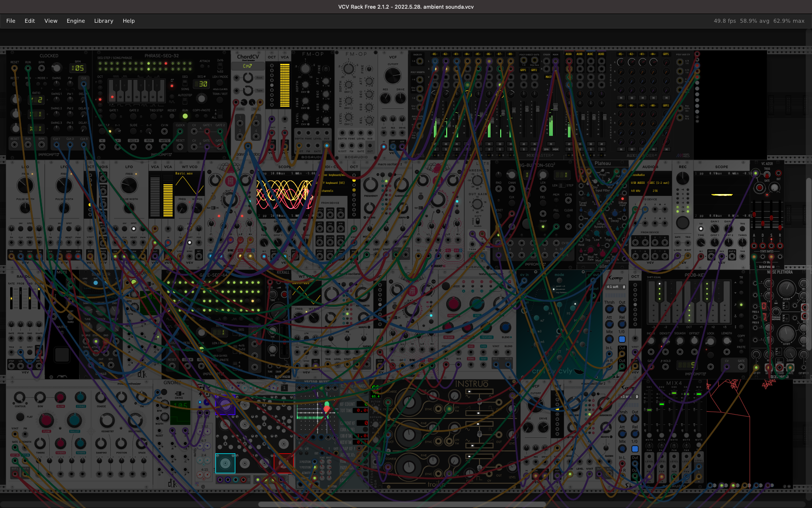Click the Thrsh knob on the upper Komp
Viewport: 812px width, 508px height.
[609, 309]
